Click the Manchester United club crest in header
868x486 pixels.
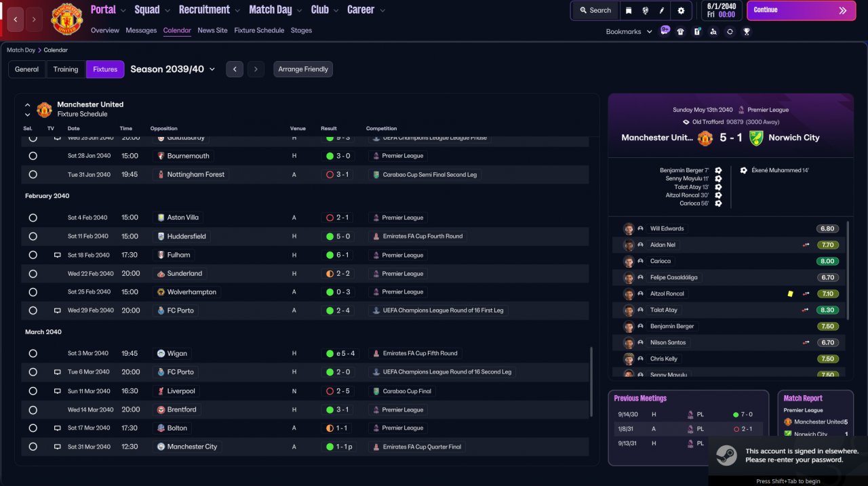pyautogui.click(x=66, y=18)
